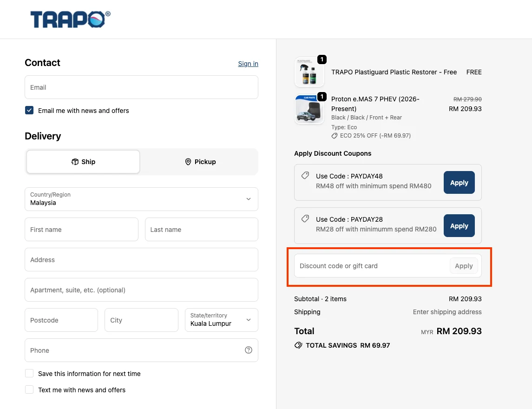Click Apply beside the discount code field
Screen dimensions: 532x409
coord(464,266)
